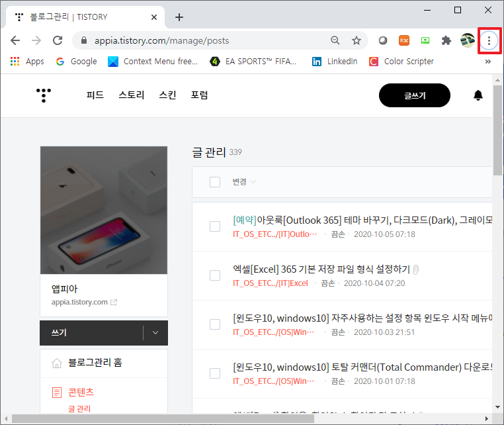Click the vertical scrollbar thumb
The image size is (504, 425).
pyautogui.click(x=498, y=130)
